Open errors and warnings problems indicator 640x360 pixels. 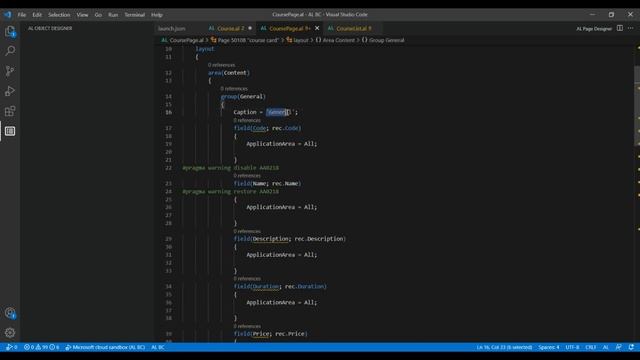coord(41,347)
